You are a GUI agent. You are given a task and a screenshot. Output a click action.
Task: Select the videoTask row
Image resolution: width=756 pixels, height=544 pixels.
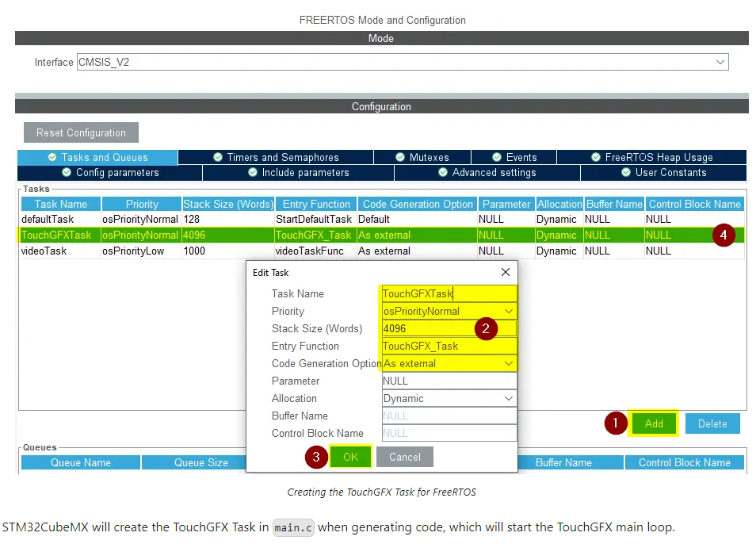point(382,251)
